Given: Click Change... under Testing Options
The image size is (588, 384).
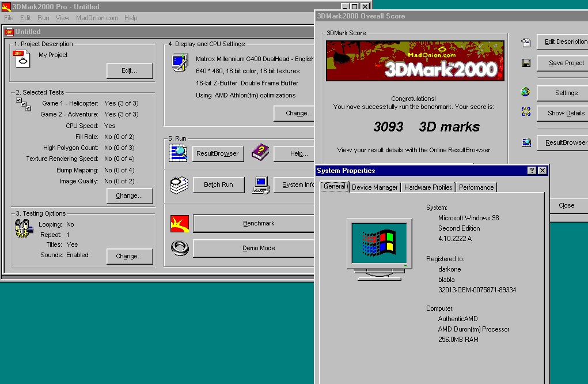Looking at the screenshot, I should (130, 256).
